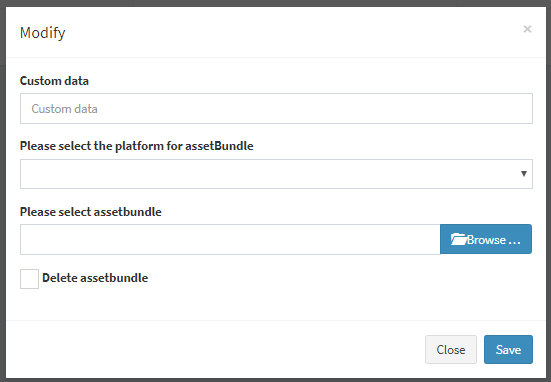The image size is (551, 382).
Task: Tick the Delete assetbundle checkbox
Action: (x=30, y=279)
